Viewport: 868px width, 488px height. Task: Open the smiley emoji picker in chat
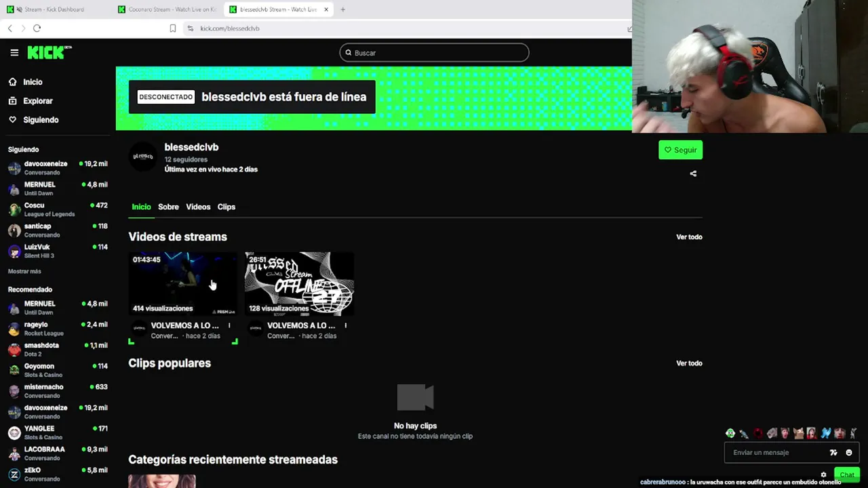[849, 453]
